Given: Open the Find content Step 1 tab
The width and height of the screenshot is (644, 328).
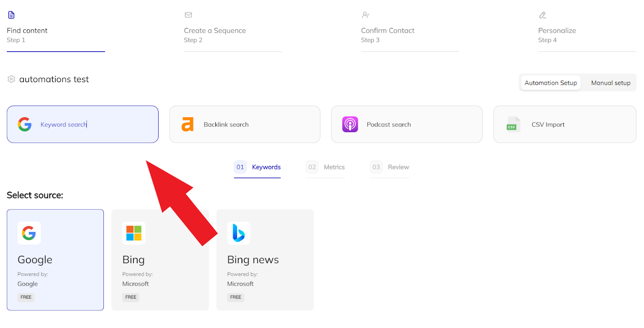Looking at the screenshot, I should coord(56,32).
